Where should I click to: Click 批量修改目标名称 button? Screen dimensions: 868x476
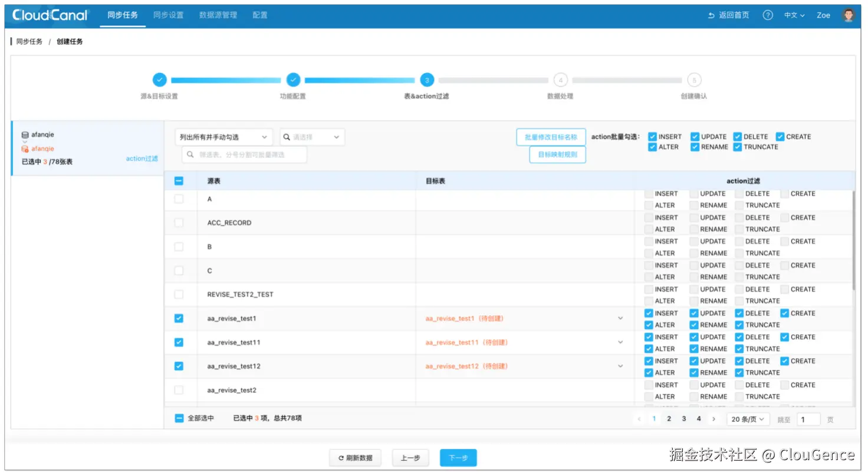pyautogui.click(x=551, y=137)
